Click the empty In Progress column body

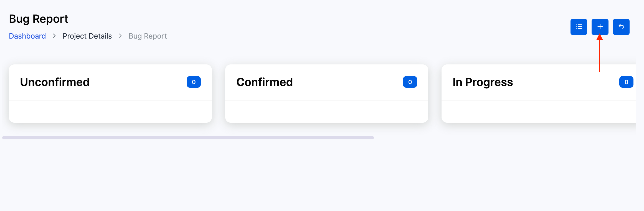click(x=539, y=111)
